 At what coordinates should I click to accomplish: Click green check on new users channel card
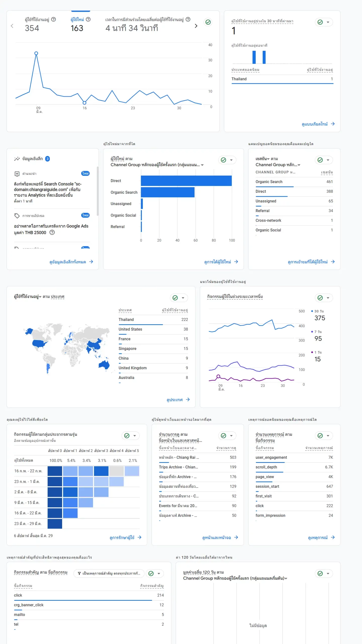click(223, 160)
